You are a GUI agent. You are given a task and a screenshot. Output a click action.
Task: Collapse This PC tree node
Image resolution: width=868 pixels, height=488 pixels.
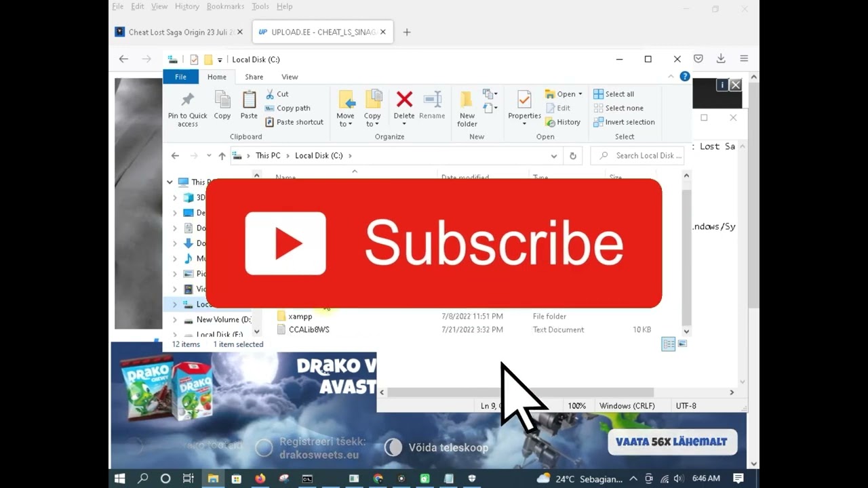coord(170,182)
